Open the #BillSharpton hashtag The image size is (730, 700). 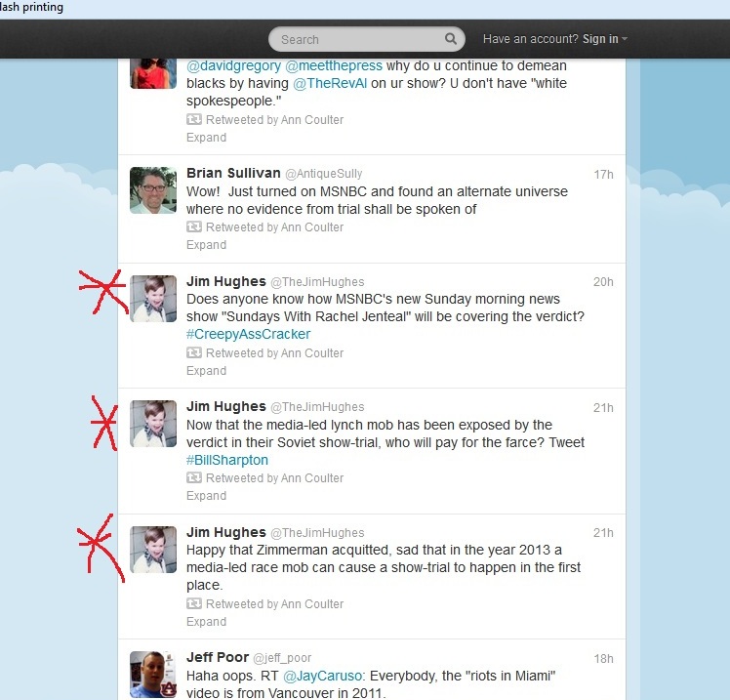(x=227, y=460)
